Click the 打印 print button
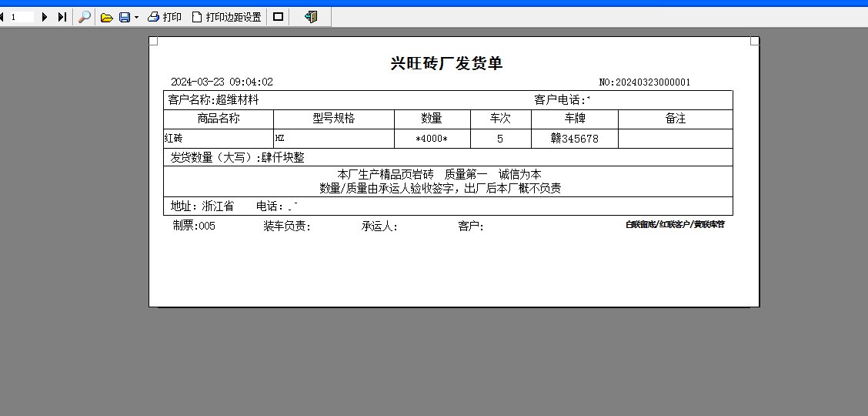Viewport: 868px width, 416px height. point(165,17)
